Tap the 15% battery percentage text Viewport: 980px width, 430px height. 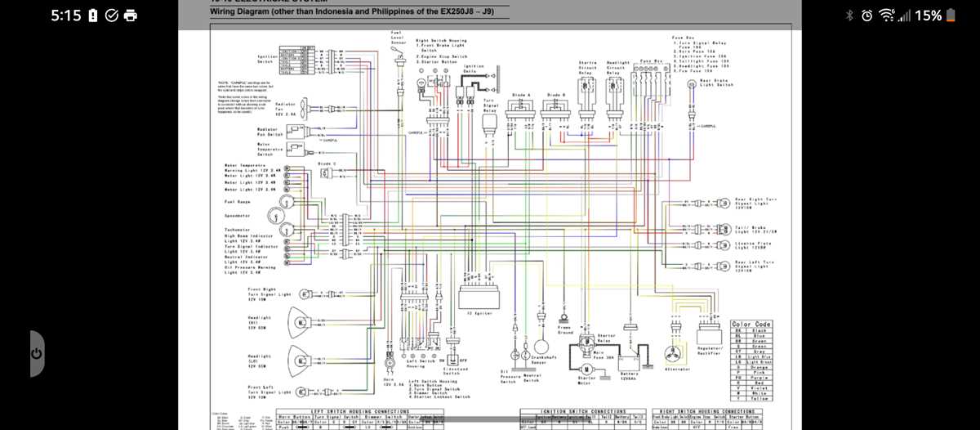point(929,16)
